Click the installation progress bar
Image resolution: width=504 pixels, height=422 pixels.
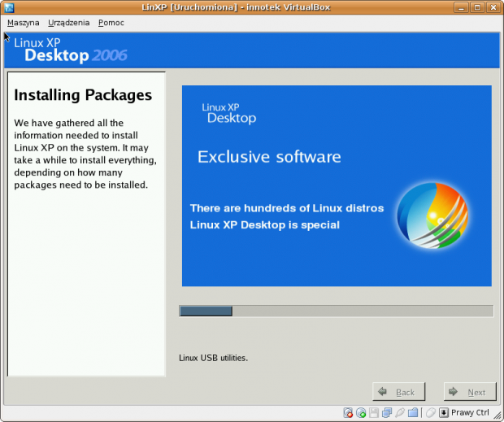pos(336,311)
